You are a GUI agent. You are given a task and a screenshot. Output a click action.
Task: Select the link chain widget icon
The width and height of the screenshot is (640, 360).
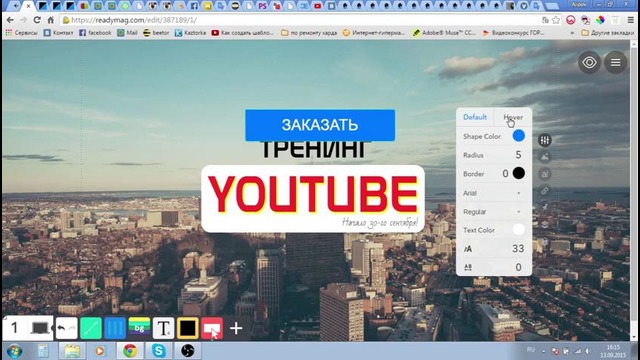coord(544,191)
